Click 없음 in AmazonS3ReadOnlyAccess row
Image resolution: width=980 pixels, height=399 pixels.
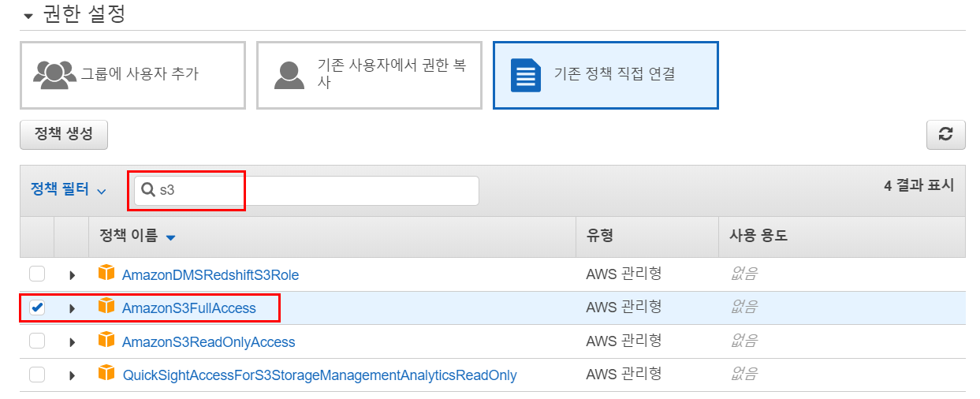click(x=744, y=341)
